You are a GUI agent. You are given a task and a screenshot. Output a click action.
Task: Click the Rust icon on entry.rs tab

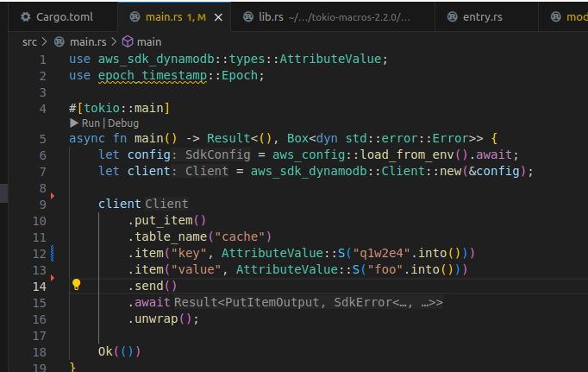(454, 16)
